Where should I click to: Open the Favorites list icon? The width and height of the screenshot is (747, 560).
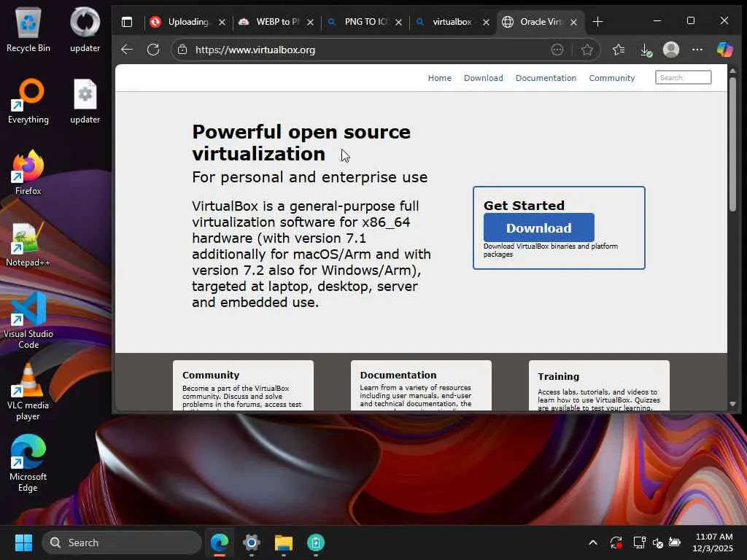(x=619, y=50)
